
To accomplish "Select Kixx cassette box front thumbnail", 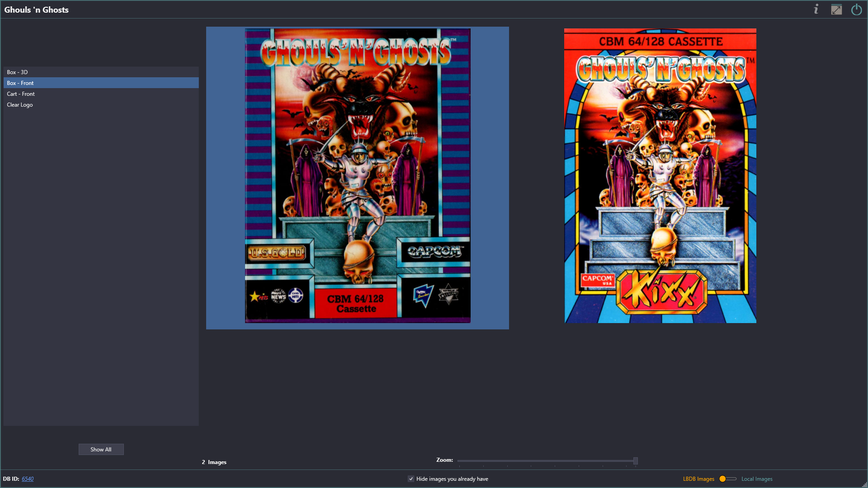I will tap(660, 176).
